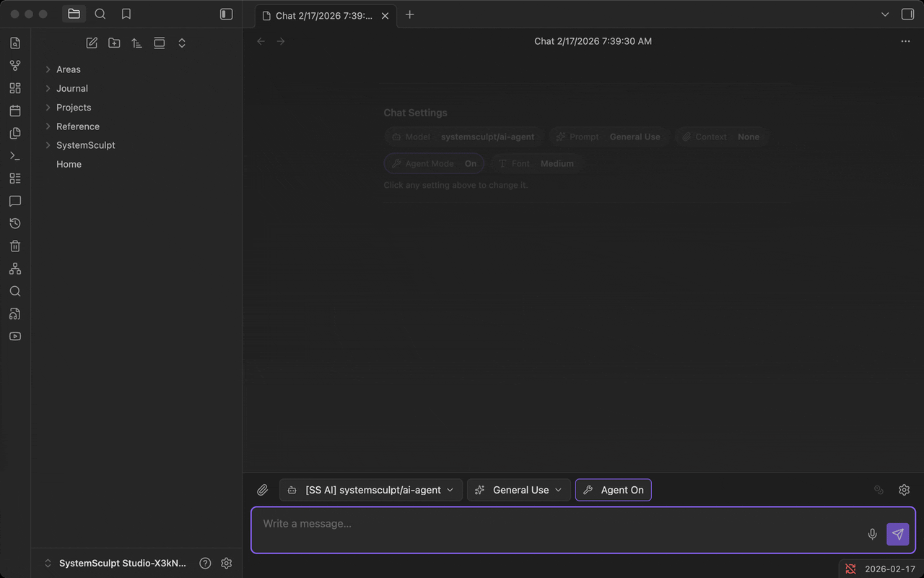Open the systemsculpt/ai-agent model dropdown
The width and height of the screenshot is (924, 578).
tap(371, 490)
